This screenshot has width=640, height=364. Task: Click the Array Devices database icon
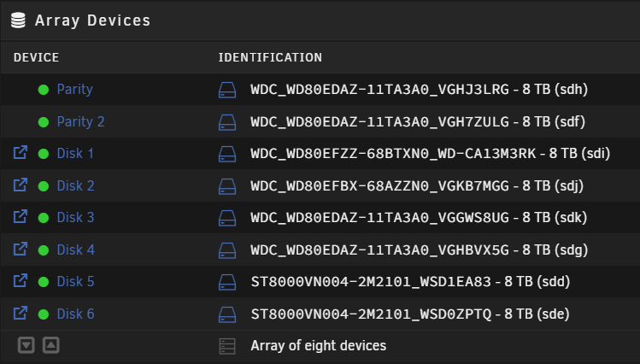[x=18, y=20]
